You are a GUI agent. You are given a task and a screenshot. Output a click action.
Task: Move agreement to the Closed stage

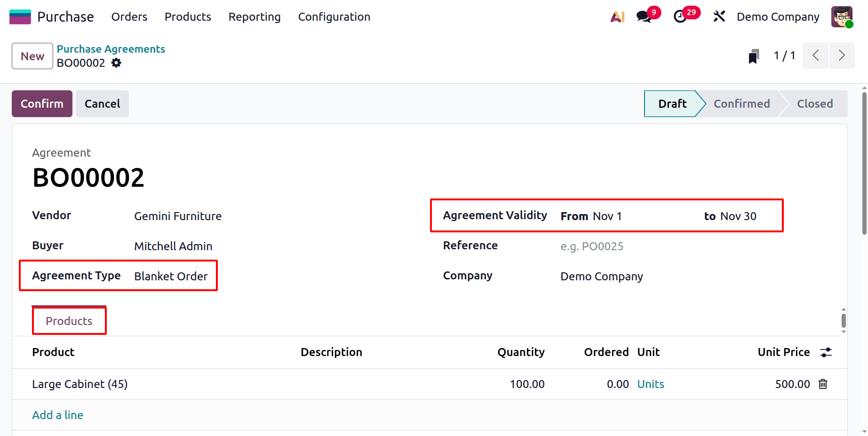[815, 103]
